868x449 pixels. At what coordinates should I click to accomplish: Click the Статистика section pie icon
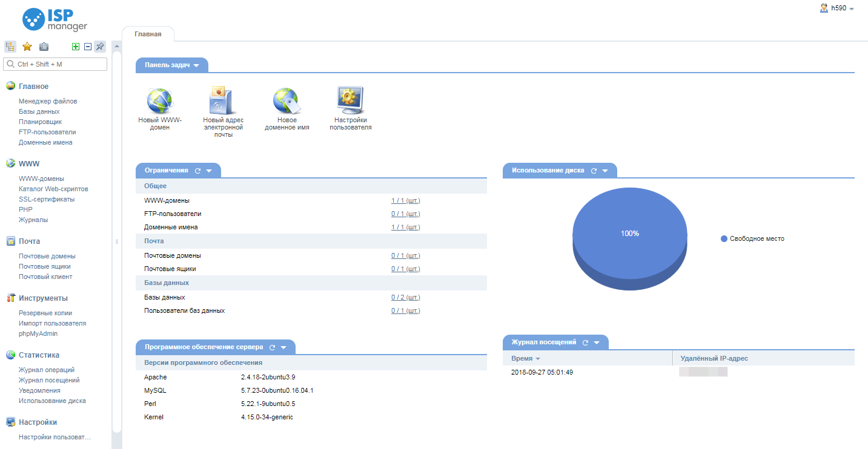[10, 355]
